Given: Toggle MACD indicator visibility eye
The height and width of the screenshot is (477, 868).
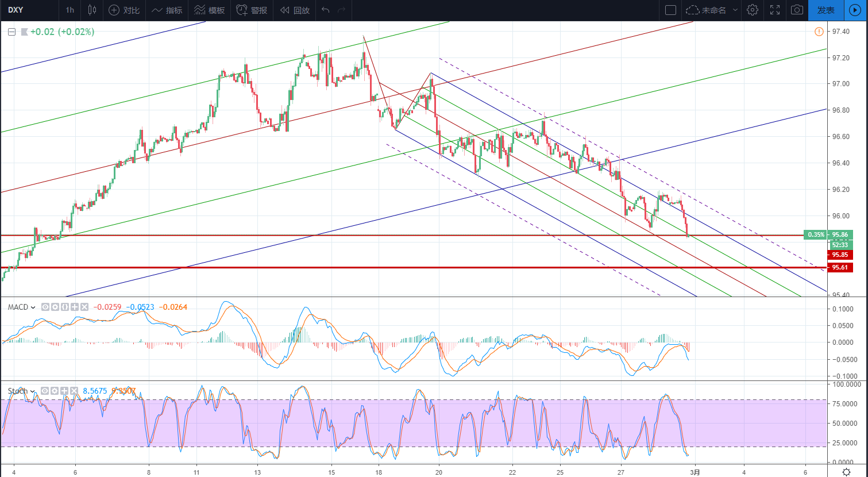Looking at the screenshot, I should [x=45, y=307].
